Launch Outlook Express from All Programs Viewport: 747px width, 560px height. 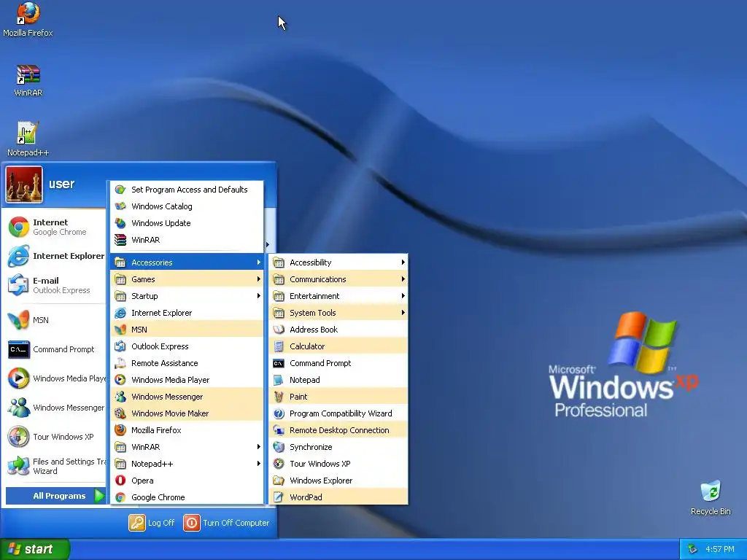pos(187,346)
